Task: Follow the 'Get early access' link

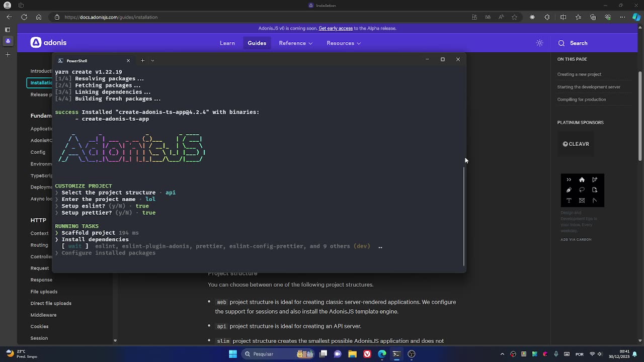Action: [336, 28]
